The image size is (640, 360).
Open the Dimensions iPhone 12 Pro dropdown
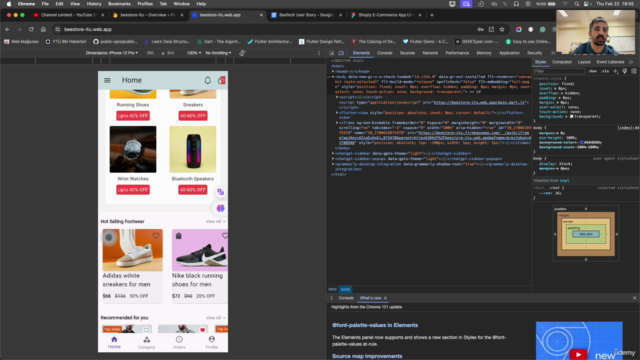click(112, 53)
